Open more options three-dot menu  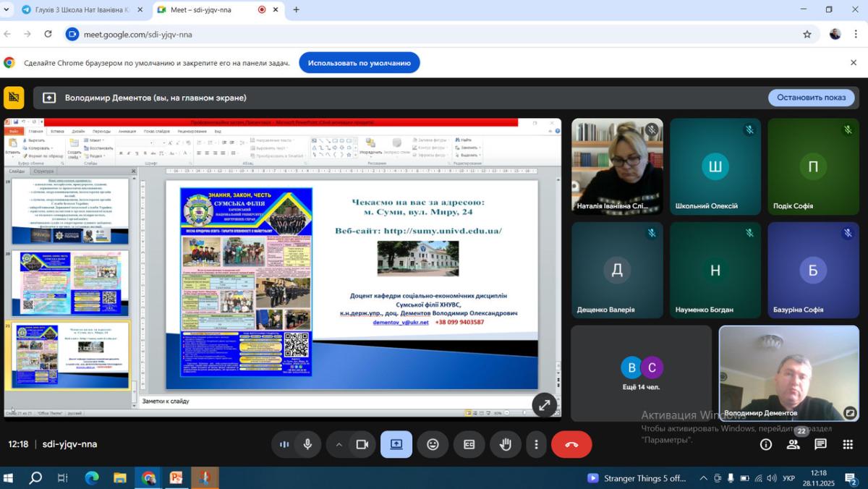(536, 444)
